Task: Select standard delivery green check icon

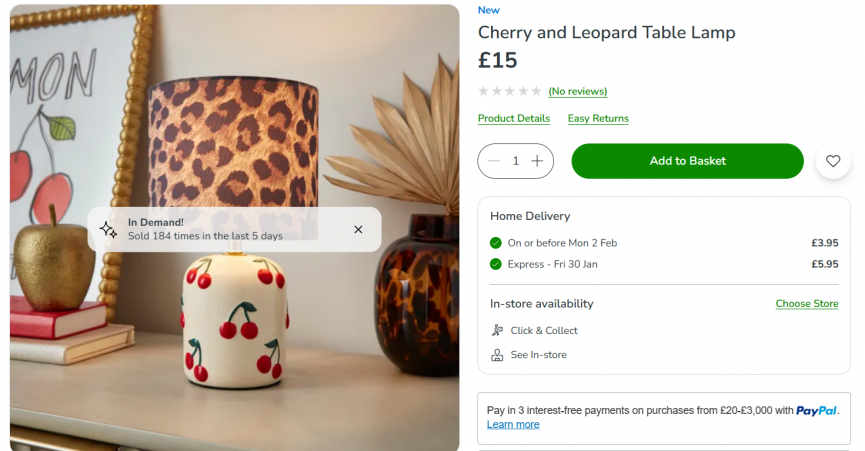Action: coord(496,243)
